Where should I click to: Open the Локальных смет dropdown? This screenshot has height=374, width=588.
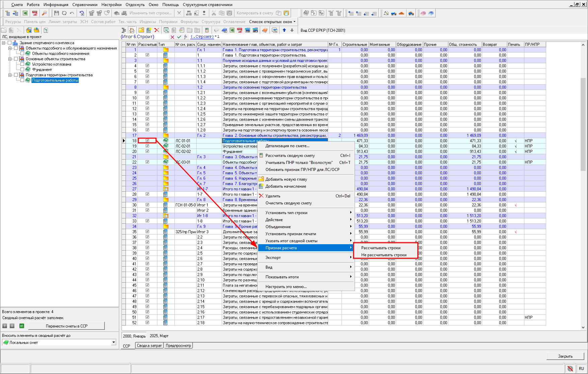[114, 342]
